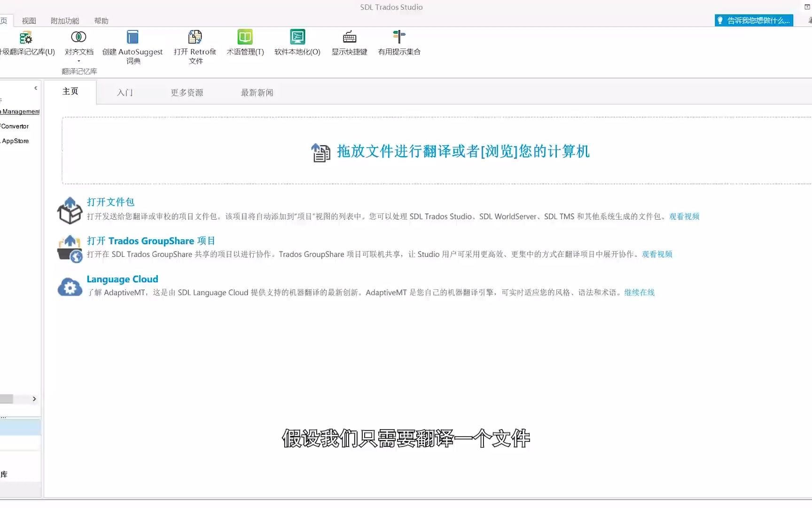Click the drag-and-drop file translate area link
812x508 pixels.
pyautogui.click(x=463, y=151)
